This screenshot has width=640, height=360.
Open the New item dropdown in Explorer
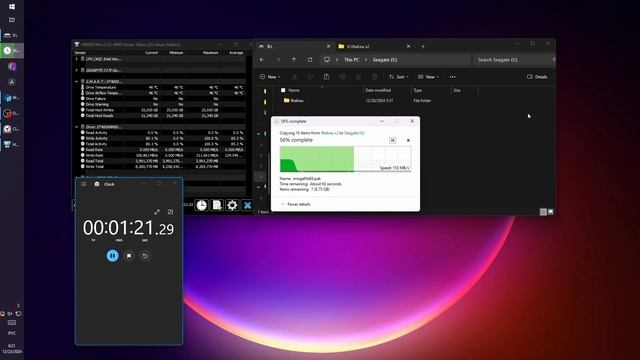coord(270,77)
